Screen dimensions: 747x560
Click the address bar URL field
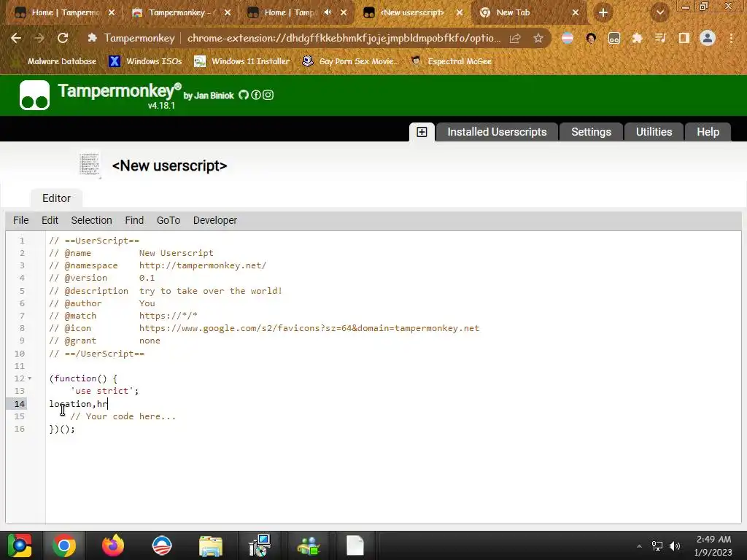[344, 38]
